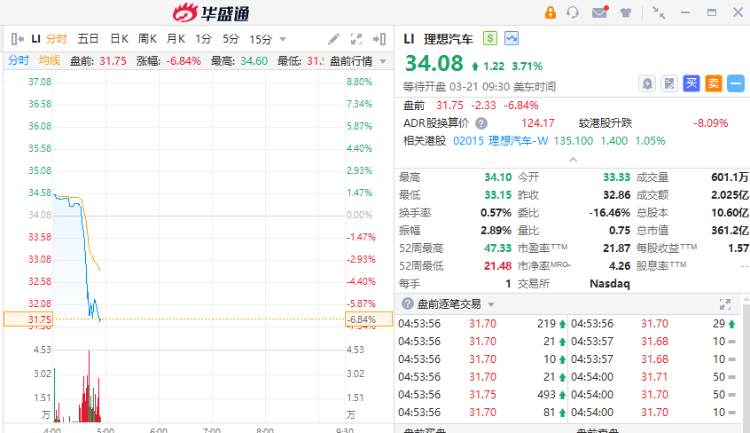Open the skin theme shirt icon

click(626, 13)
